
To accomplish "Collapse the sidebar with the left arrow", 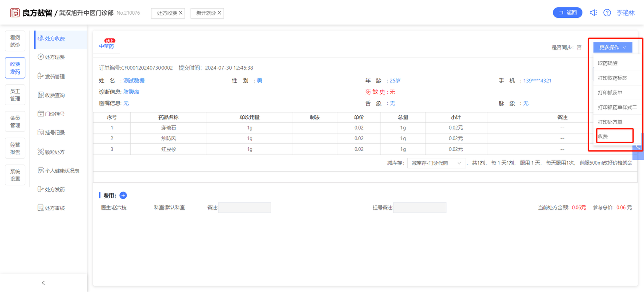I will tap(43, 283).
